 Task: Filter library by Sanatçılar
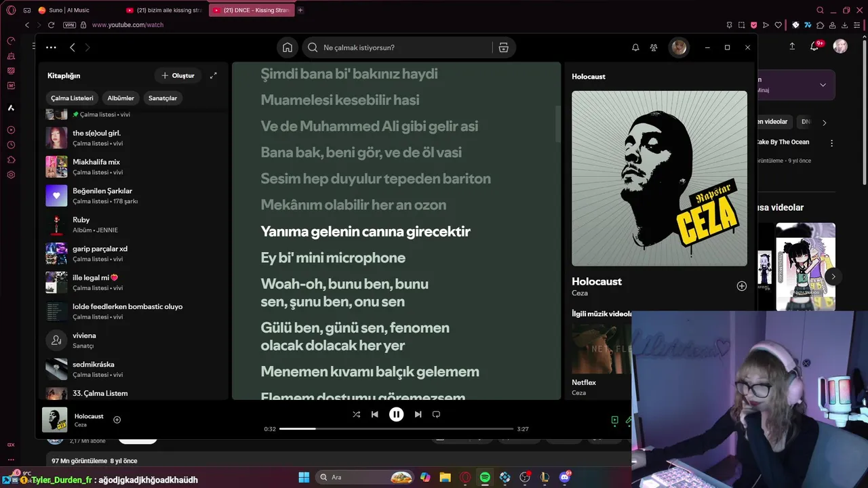tap(163, 98)
